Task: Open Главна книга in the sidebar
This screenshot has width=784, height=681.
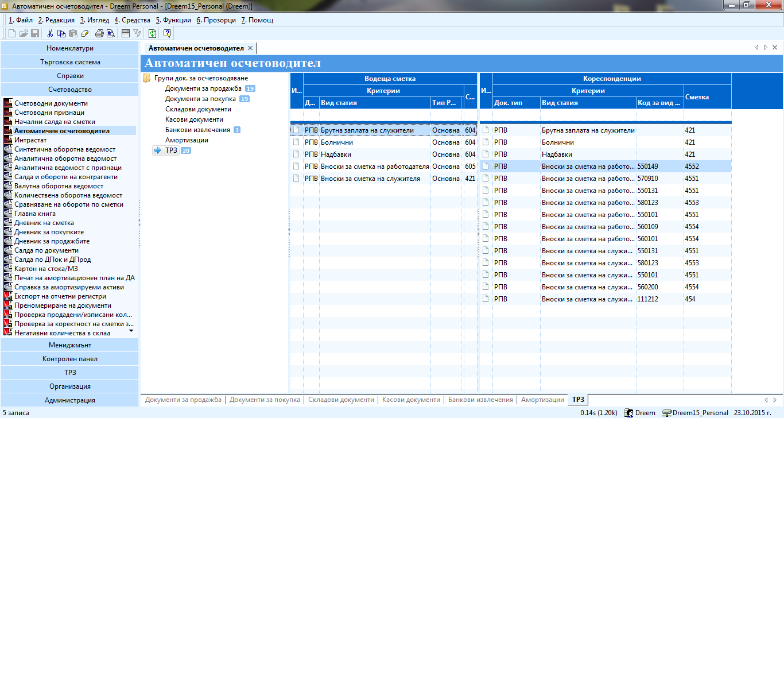Action: click(35, 214)
